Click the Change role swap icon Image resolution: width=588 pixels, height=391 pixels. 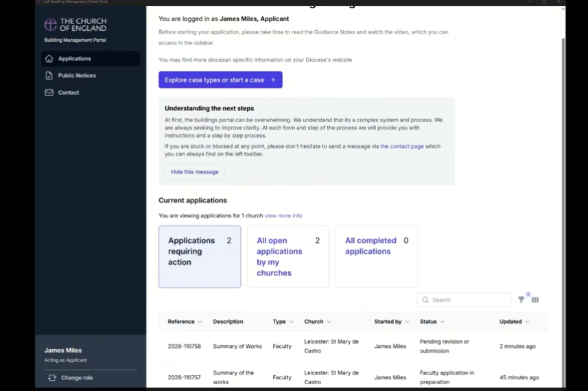[52, 377]
